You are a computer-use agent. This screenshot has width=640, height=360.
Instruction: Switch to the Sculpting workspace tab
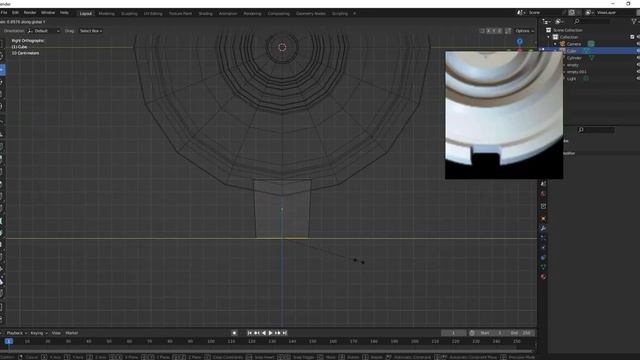(x=129, y=13)
